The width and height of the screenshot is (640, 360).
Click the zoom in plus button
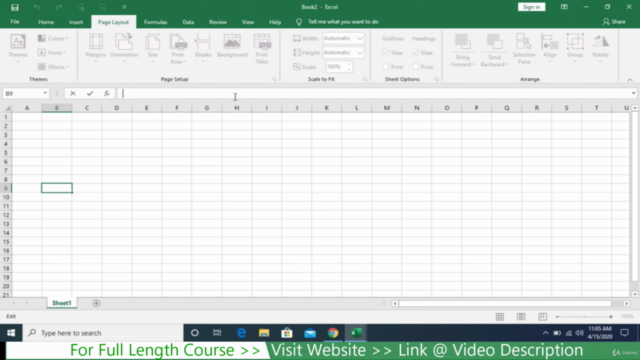(611, 317)
